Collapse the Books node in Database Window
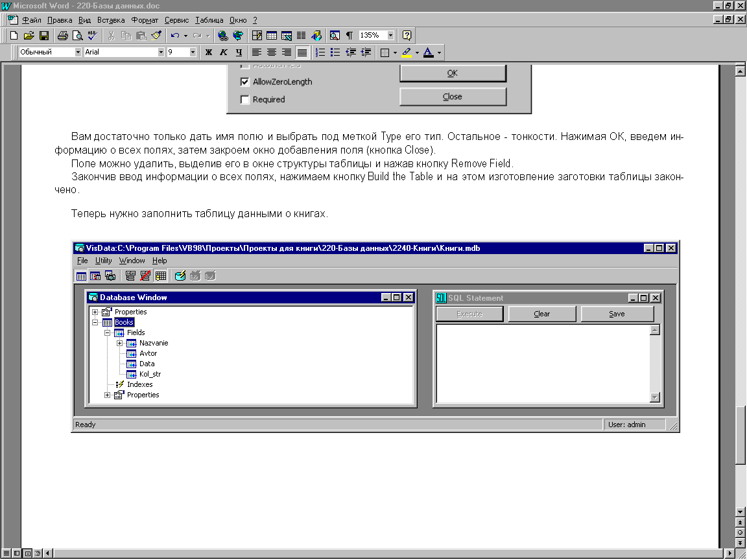 coord(95,322)
